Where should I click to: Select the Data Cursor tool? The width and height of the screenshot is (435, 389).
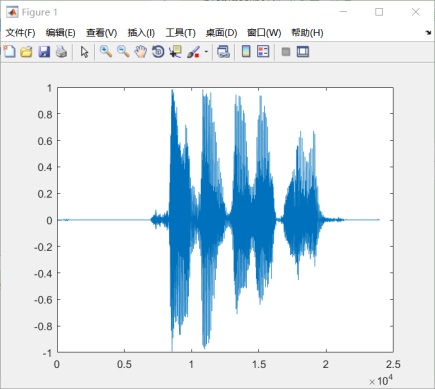click(175, 52)
